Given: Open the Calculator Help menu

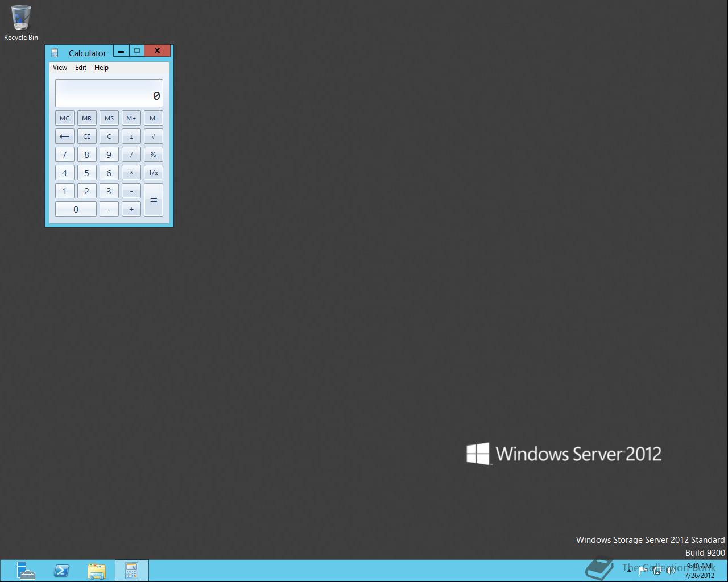Looking at the screenshot, I should (101, 68).
